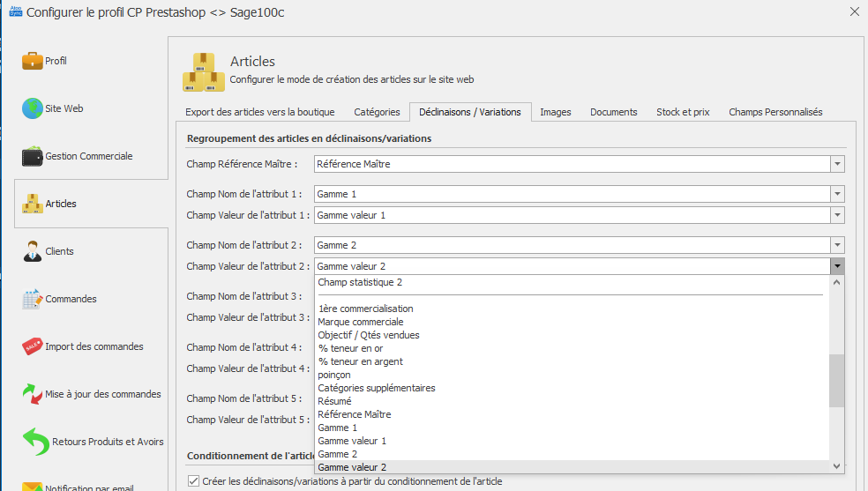The height and width of the screenshot is (491, 868).
Task: Open the Clients person icon
Action: (32, 251)
